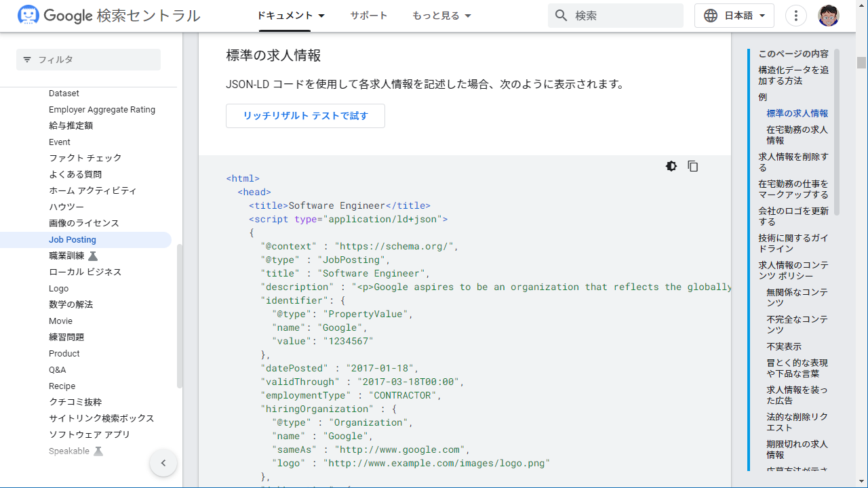
Task: Expand the もっと見る menu
Action: tap(441, 16)
